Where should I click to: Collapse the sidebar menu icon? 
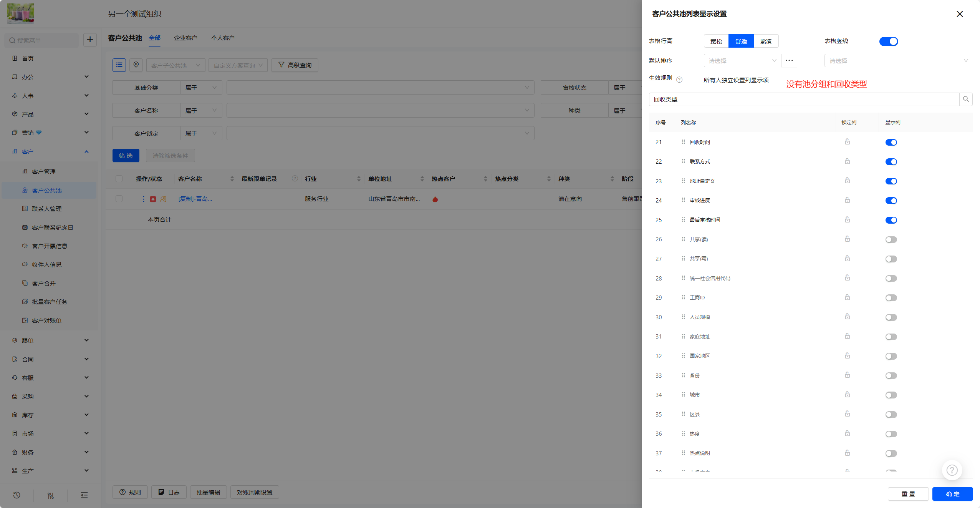coord(84,495)
